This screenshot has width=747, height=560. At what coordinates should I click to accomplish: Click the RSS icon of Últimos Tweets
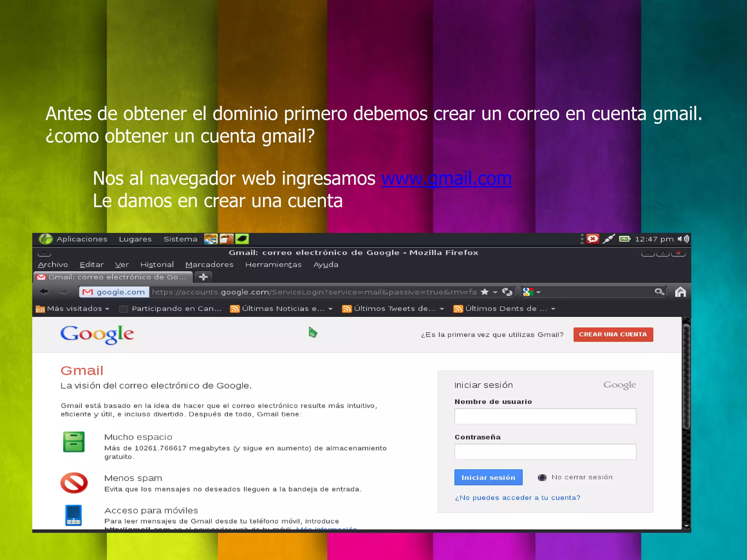coord(347,309)
